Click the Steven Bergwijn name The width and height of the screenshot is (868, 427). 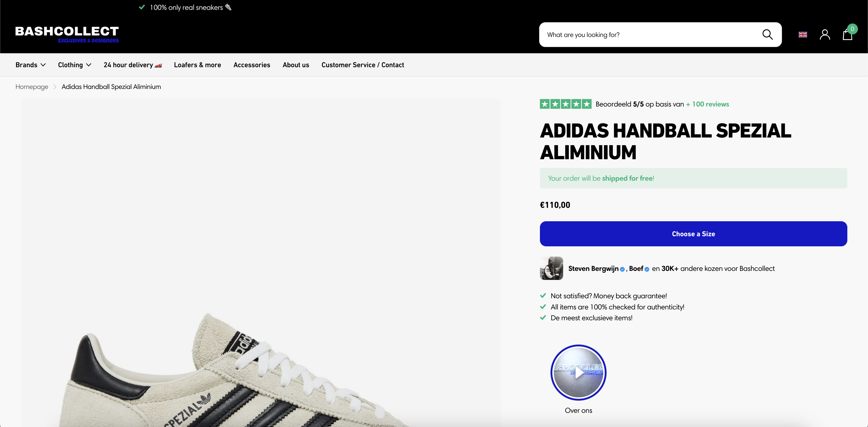pyautogui.click(x=593, y=268)
